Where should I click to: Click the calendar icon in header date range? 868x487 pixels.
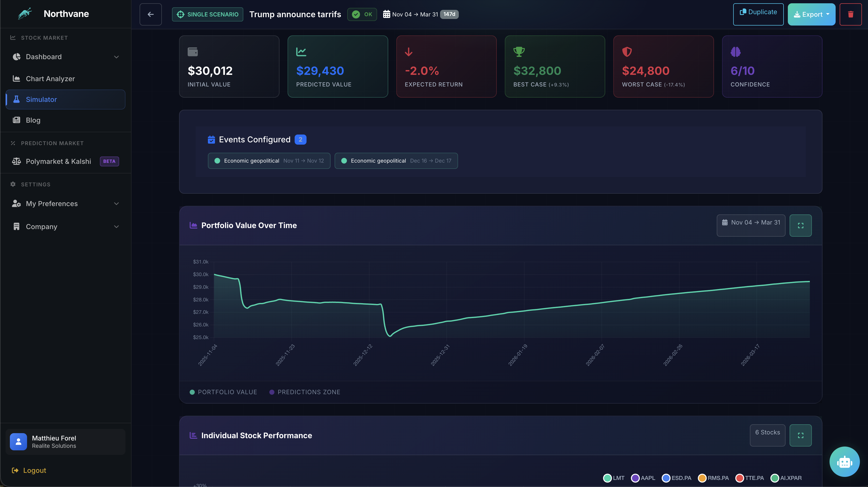386,14
